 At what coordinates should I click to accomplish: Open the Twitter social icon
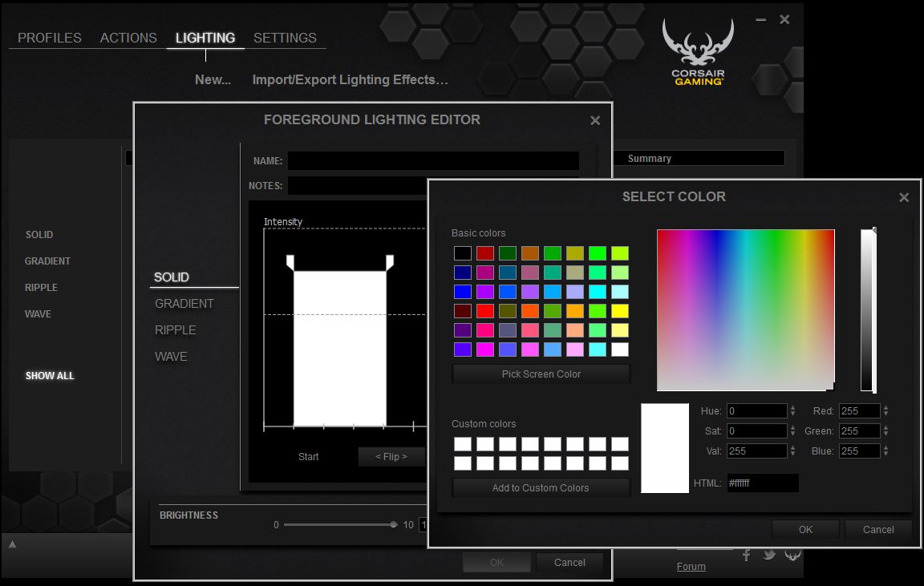pos(769,554)
